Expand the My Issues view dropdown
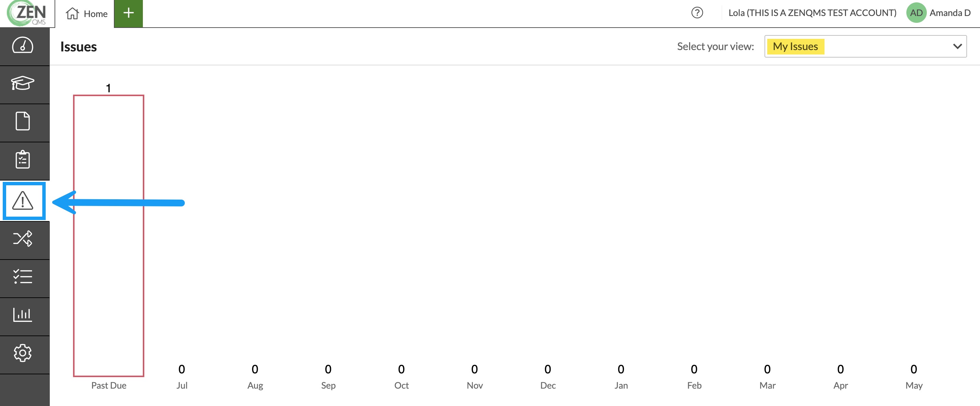 pos(865,46)
